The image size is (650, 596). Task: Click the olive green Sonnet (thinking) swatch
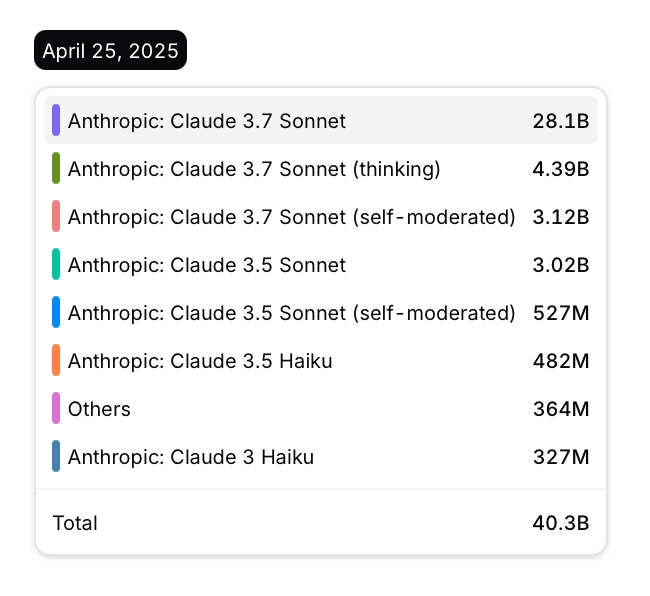[56, 169]
